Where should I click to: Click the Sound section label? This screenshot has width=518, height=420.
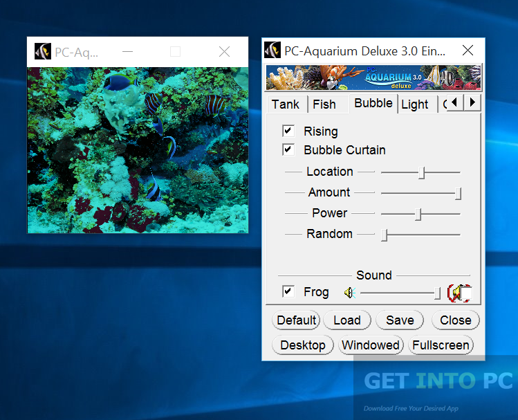[x=374, y=275]
